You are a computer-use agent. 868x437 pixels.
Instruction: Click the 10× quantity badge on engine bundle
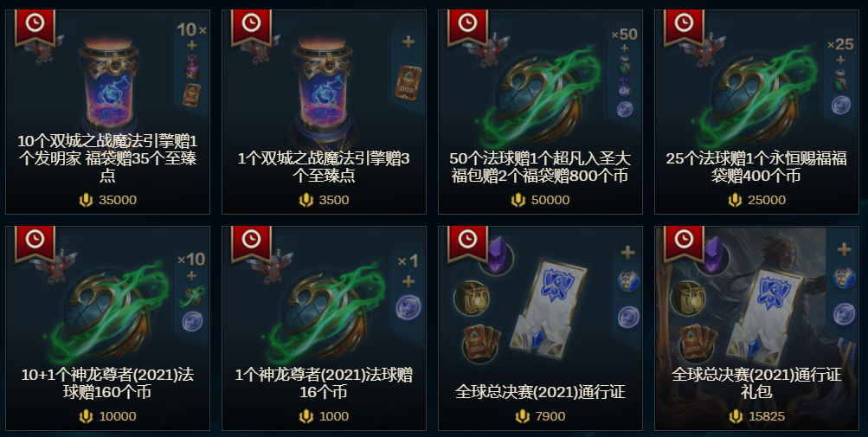(191, 29)
